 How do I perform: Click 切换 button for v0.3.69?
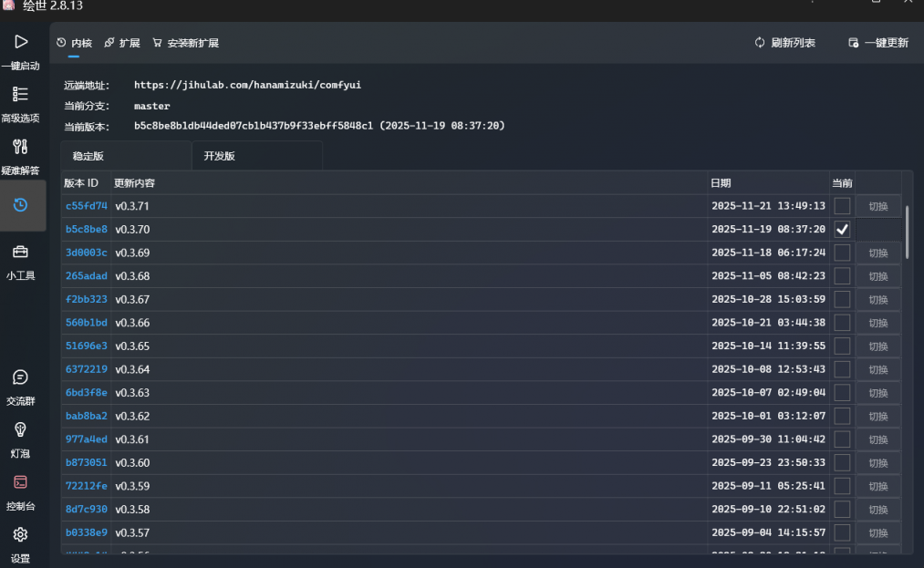pyautogui.click(x=877, y=253)
